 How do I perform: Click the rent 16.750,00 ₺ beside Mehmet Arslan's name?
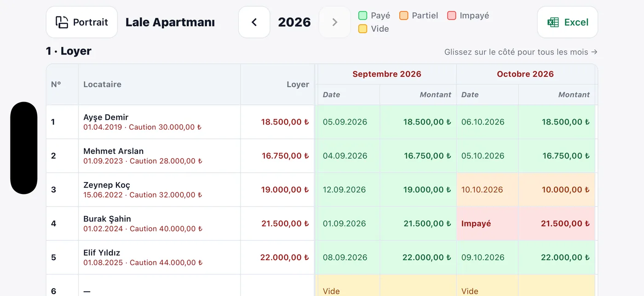pos(286,156)
